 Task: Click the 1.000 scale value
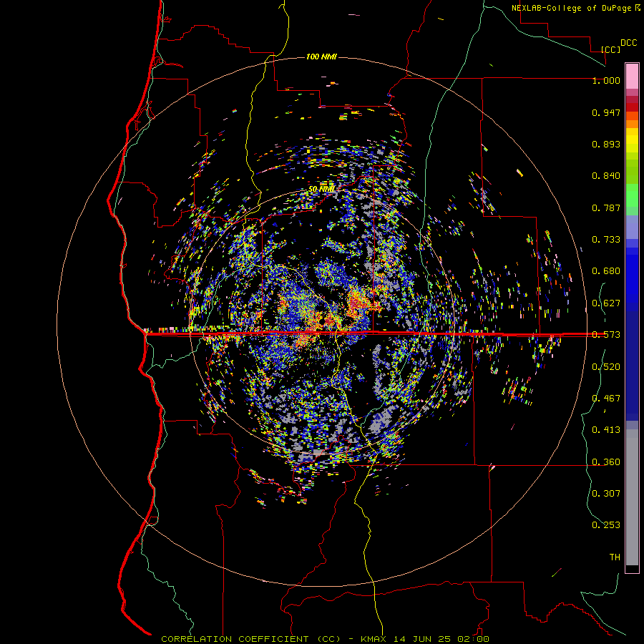coord(606,80)
